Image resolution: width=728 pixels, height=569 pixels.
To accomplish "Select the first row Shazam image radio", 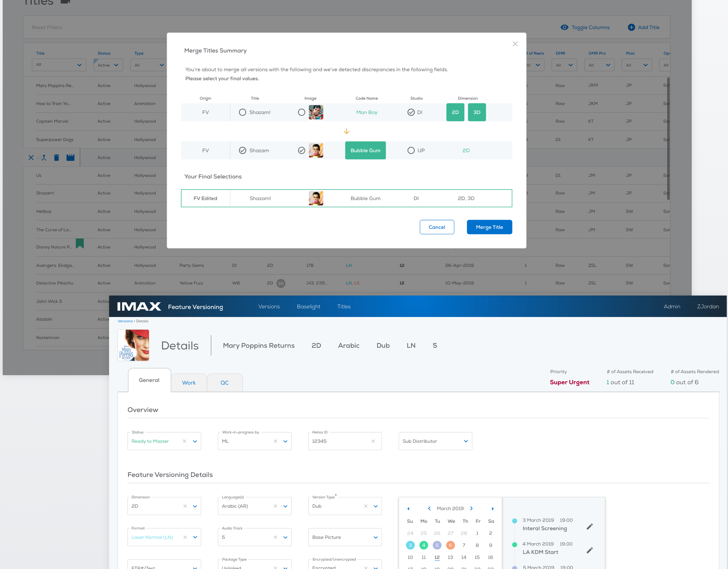I will [x=301, y=112].
